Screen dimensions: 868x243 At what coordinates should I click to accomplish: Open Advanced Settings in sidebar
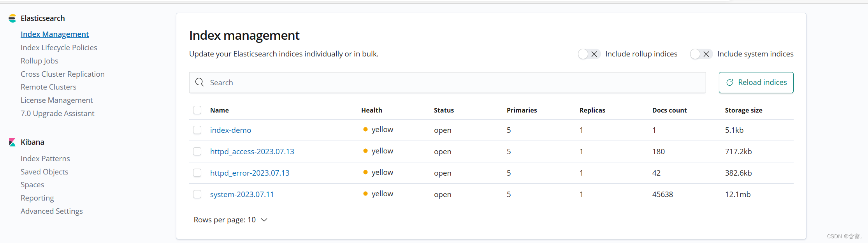[51, 211]
